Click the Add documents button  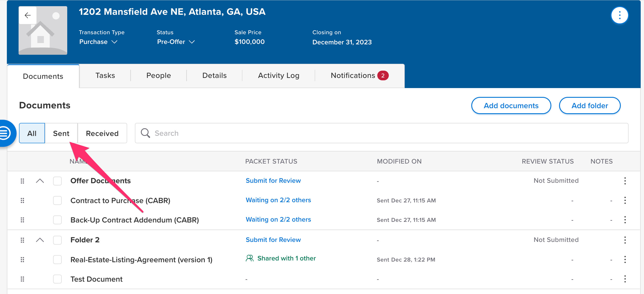(x=511, y=106)
